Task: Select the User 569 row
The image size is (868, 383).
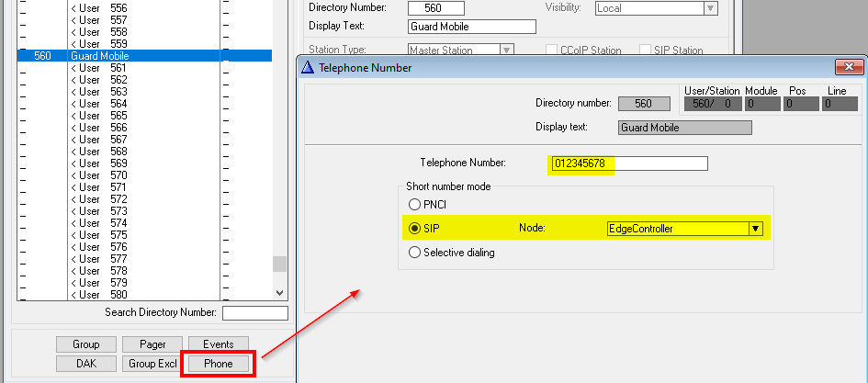Action: 144,163
